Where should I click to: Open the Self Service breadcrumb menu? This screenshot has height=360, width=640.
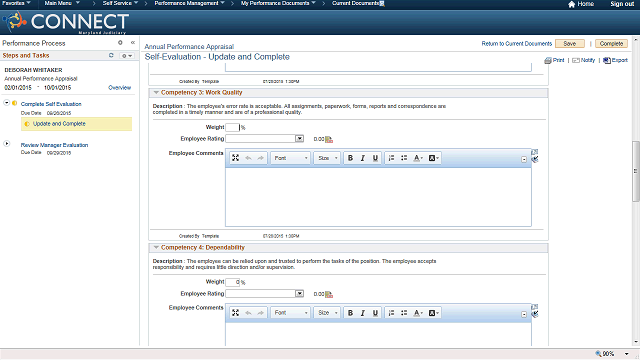[120, 3]
